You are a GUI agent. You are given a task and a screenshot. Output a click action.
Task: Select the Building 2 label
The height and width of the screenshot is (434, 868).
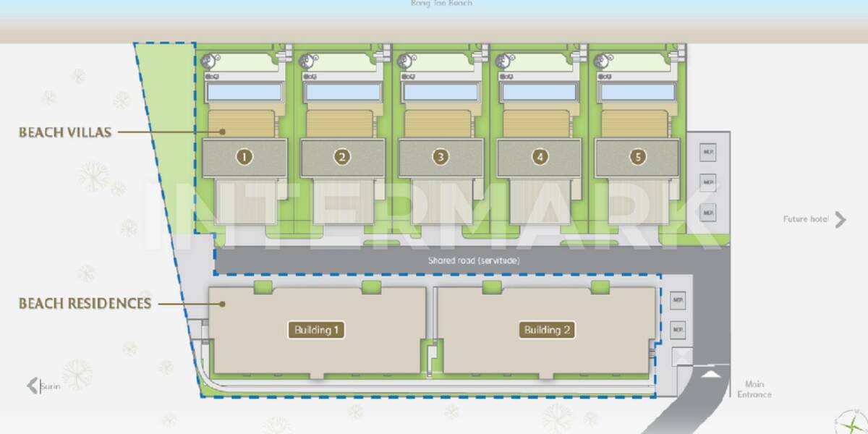(x=548, y=331)
